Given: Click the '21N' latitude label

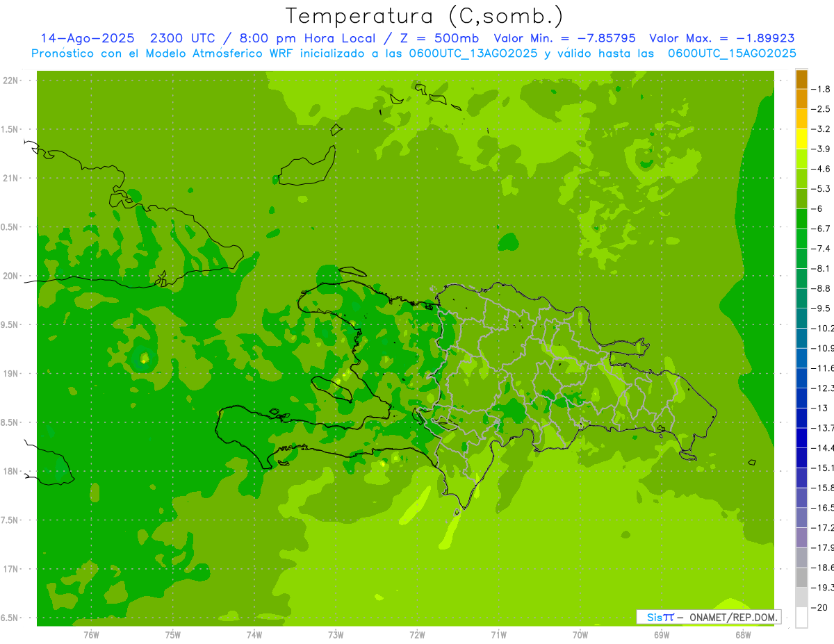Looking at the screenshot, I should pyautogui.click(x=12, y=179).
